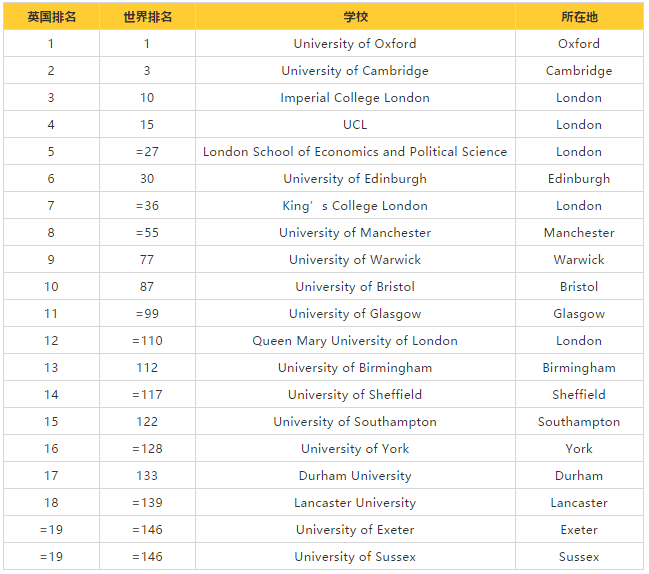This screenshot has width=649, height=574.
Task: Click the Southampton location cell
Action: click(579, 422)
